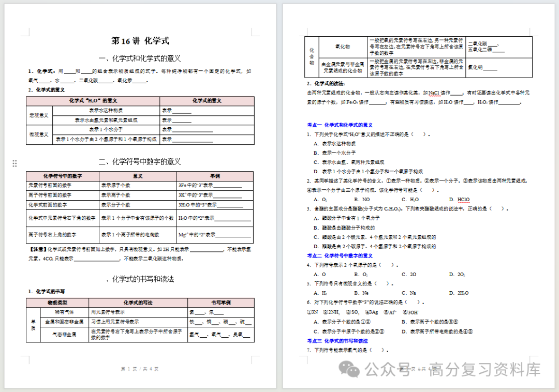Click option 'D. 2O₂' in question 4
The height and width of the screenshot is (392, 559).
(457, 274)
